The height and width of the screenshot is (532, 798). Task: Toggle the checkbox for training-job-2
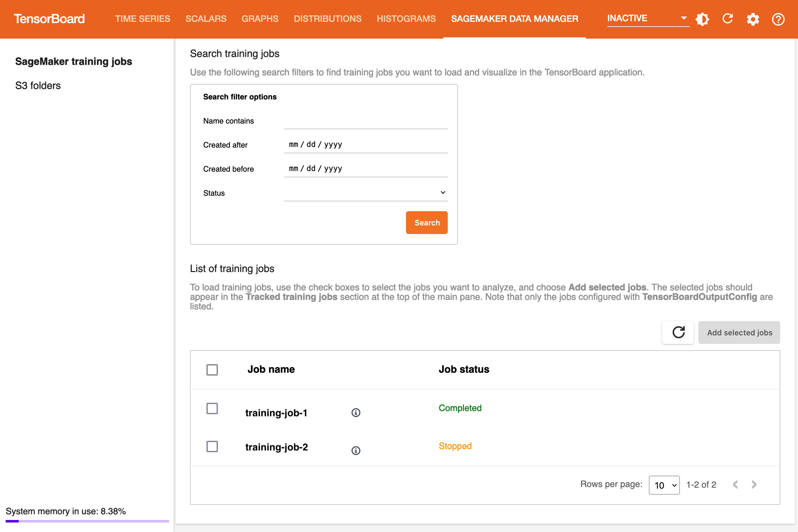212,446
